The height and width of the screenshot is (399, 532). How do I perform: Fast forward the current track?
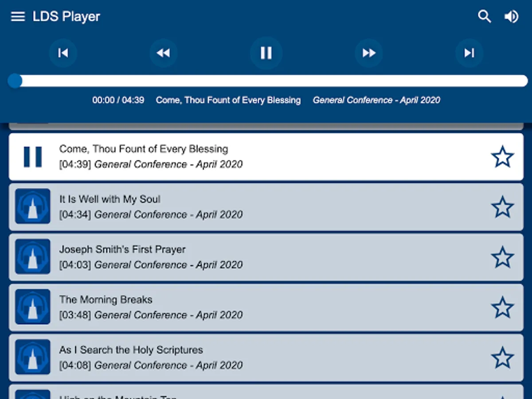pos(369,53)
